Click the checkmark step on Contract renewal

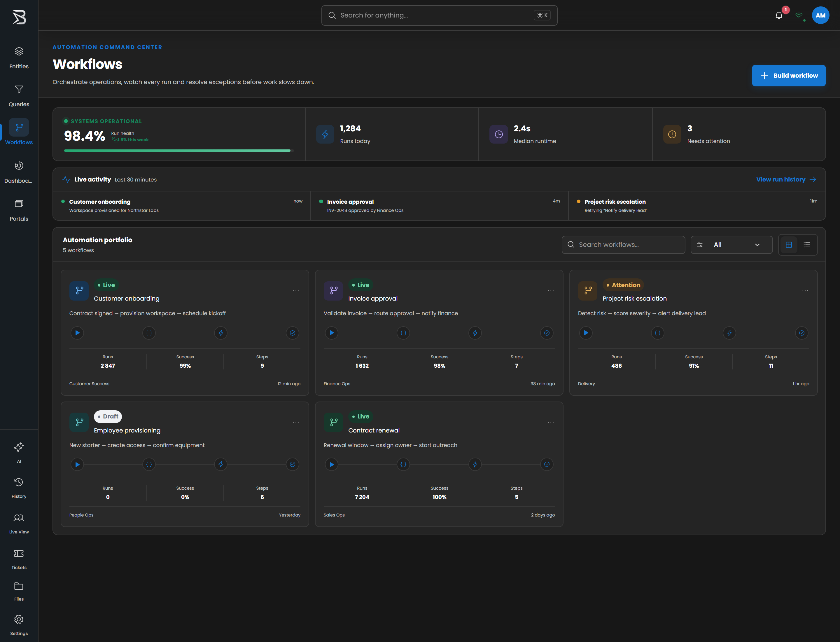pyautogui.click(x=547, y=464)
